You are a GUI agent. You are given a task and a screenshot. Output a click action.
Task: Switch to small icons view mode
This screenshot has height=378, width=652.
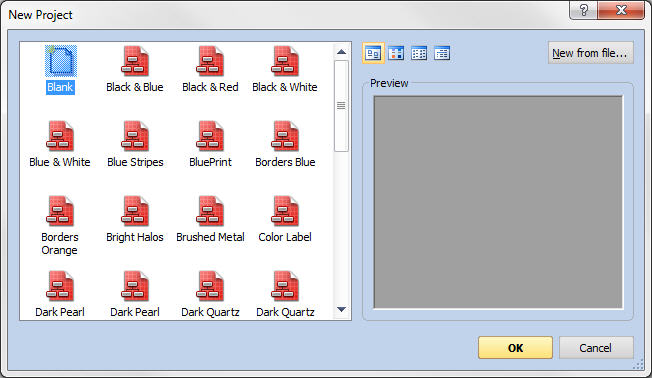(396, 53)
